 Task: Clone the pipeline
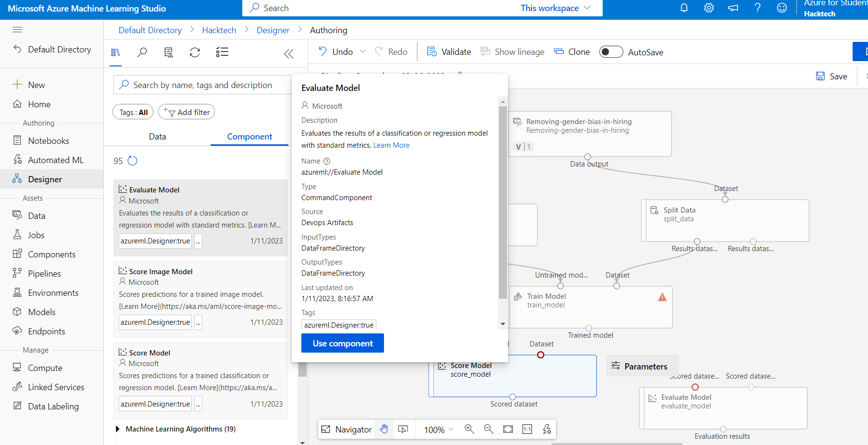pos(572,52)
